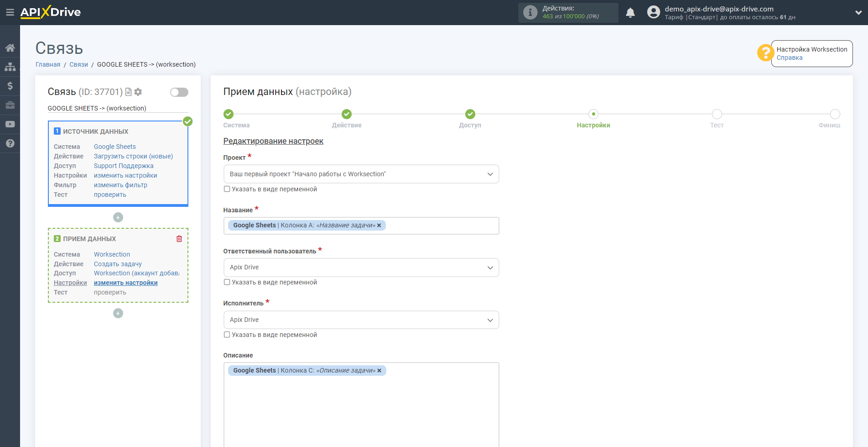
Task: Add a step after data receiver
Action: [118, 313]
